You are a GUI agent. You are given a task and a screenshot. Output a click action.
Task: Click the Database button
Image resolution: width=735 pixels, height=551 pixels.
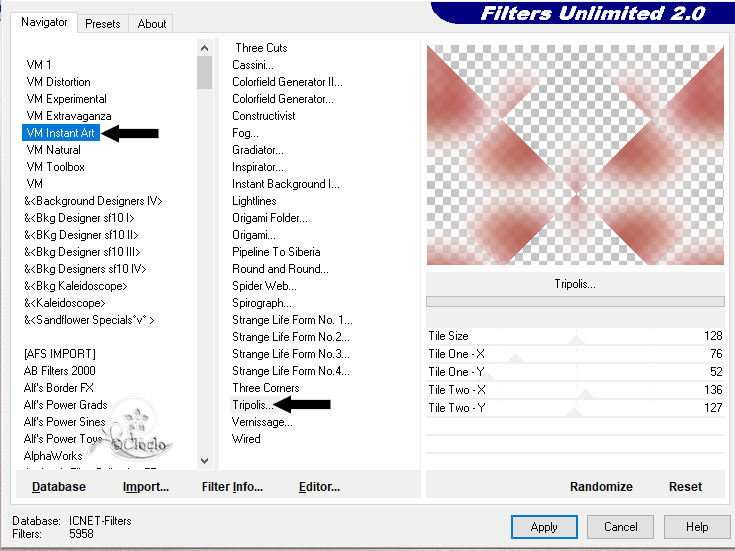[59, 487]
